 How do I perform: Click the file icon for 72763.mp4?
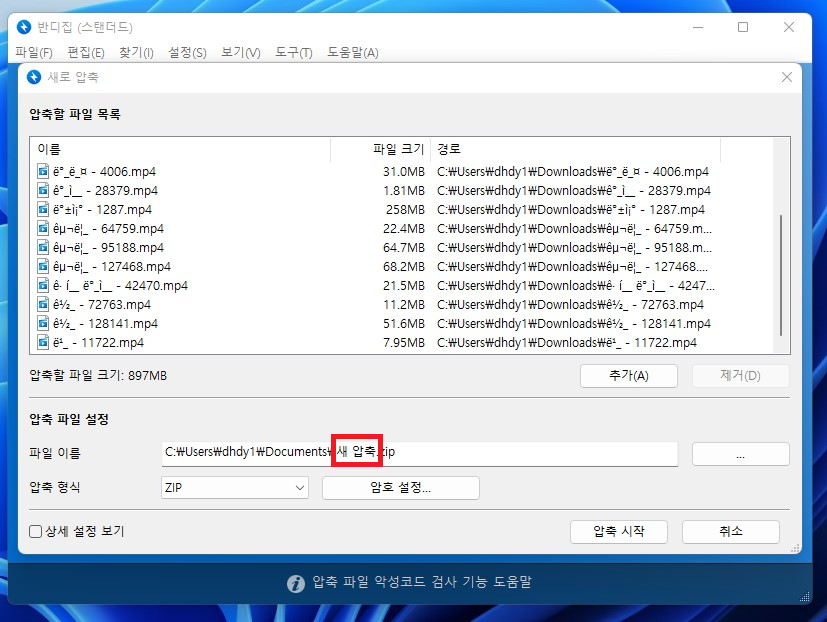click(43, 304)
